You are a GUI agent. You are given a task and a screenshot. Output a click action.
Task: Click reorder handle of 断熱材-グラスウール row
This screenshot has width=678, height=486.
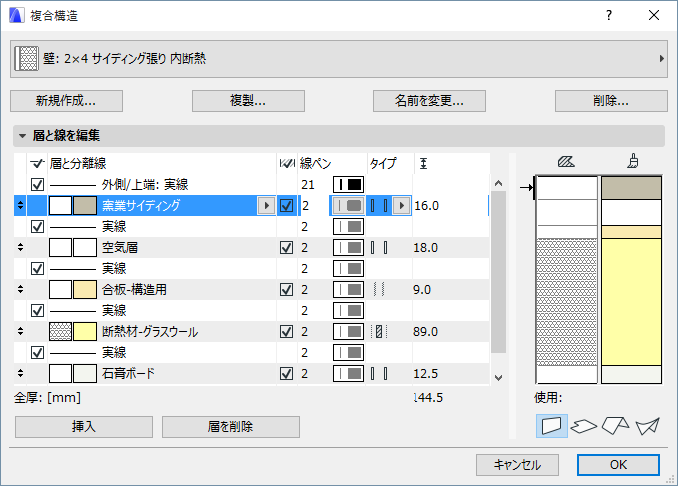[x=20, y=332]
